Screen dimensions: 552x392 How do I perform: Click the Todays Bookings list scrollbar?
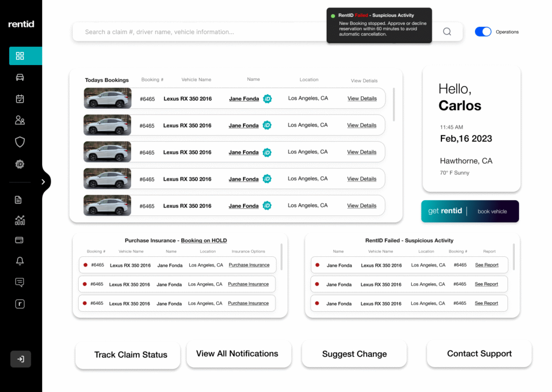[x=394, y=105]
